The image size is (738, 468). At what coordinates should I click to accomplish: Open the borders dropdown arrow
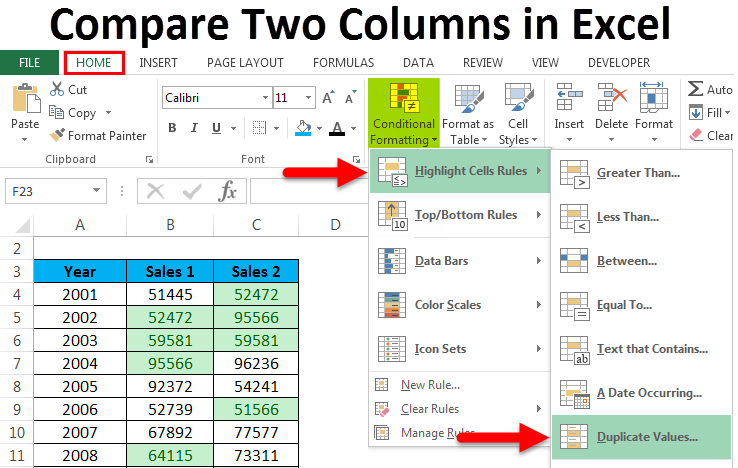tap(276, 128)
